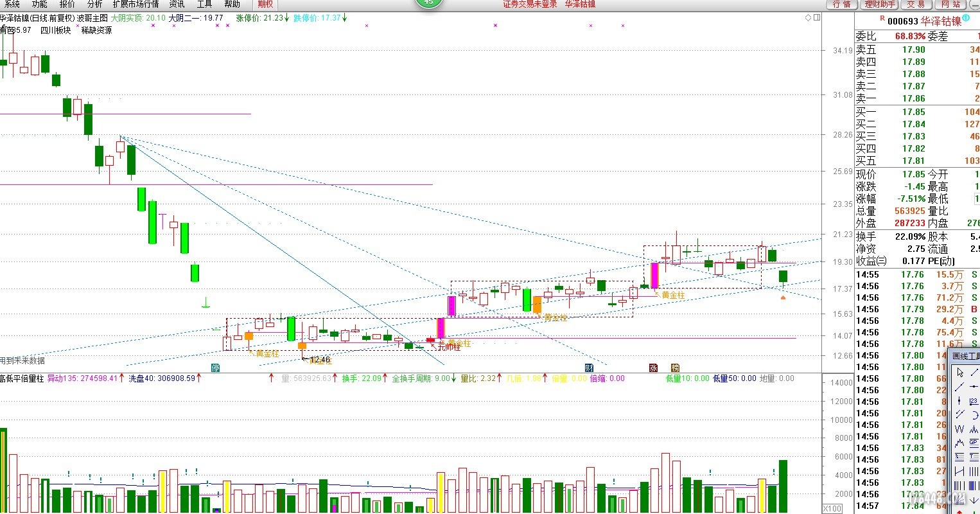Open the 帮助 menu
This screenshot has height=514, width=980.
click(232, 4)
